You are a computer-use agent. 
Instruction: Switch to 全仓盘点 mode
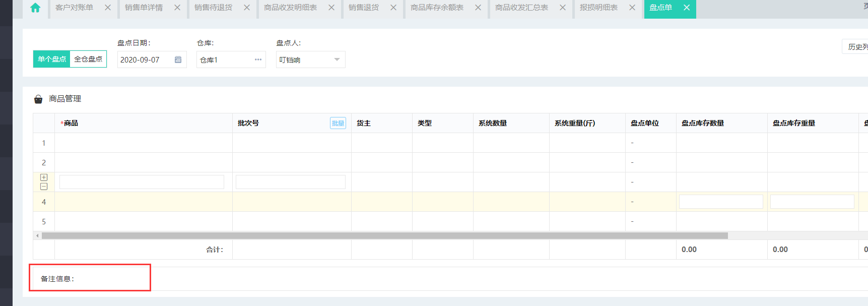(x=88, y=59)
